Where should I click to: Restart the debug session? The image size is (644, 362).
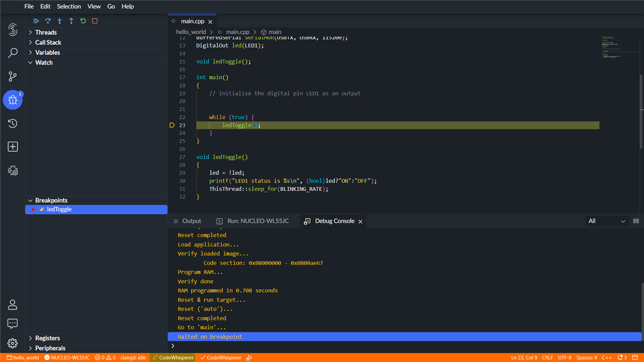coord(83,21)
